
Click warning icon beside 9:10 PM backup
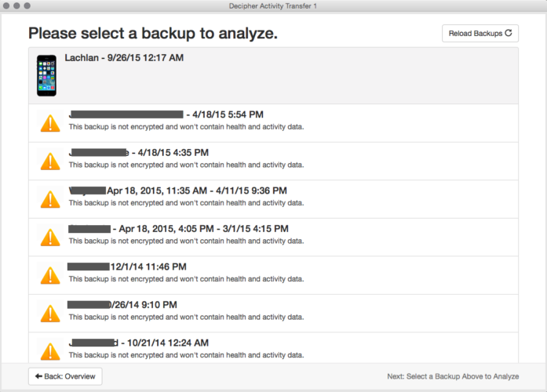50,314
